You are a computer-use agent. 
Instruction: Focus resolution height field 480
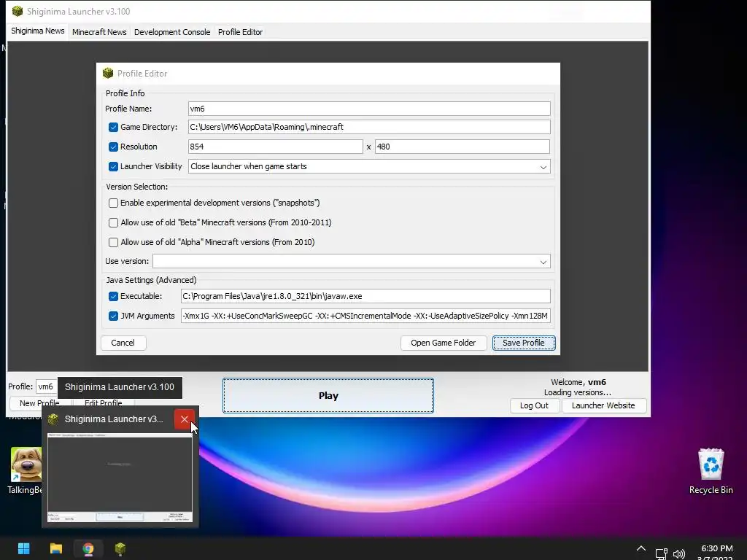click(462, 147)
